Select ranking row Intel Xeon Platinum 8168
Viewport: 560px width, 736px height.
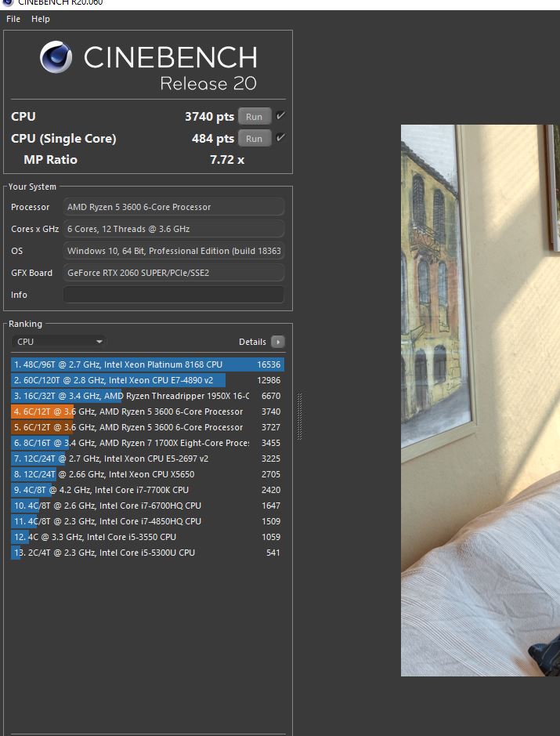coord(147,364)
